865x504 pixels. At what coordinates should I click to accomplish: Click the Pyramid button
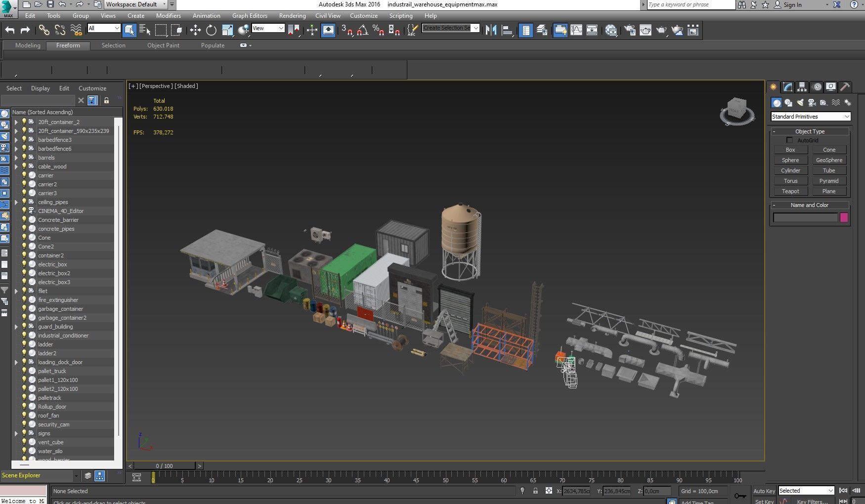click(829, 181)
